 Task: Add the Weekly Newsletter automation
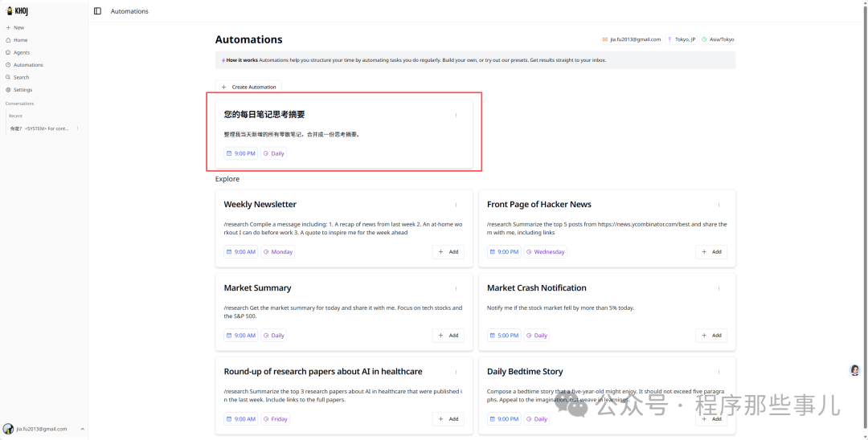point(448,251)
